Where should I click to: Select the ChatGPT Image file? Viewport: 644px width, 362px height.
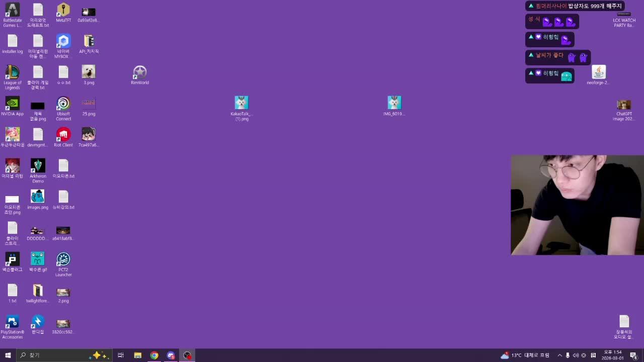coord(624,110)
